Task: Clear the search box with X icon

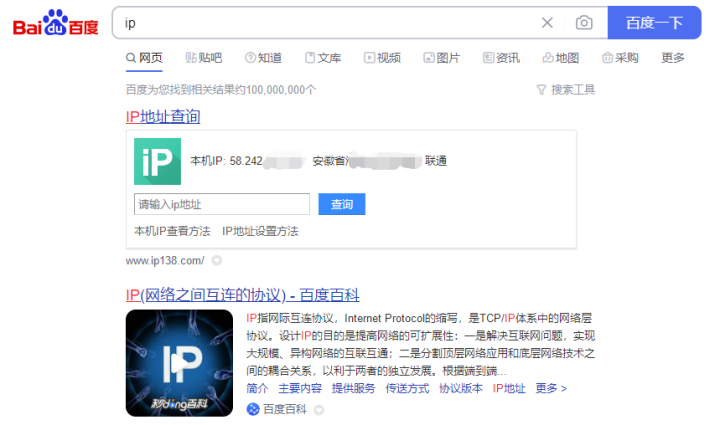Action: coord(547,22)
